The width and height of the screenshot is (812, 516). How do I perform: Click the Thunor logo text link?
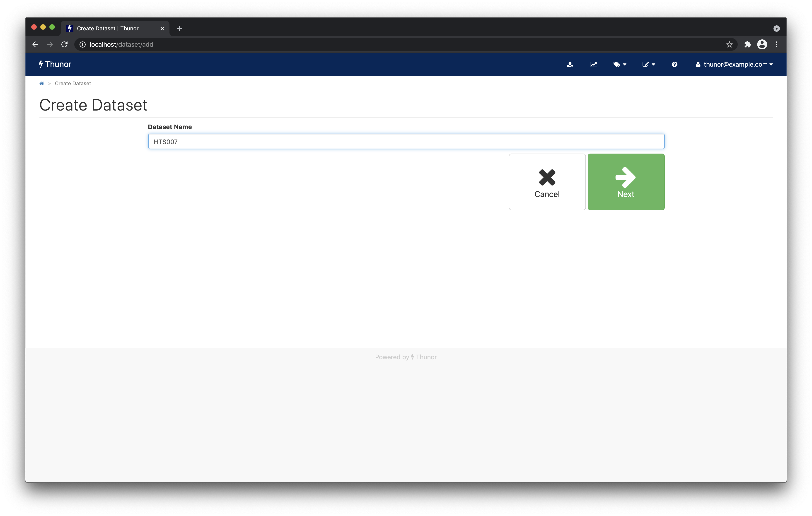pyautogui.click(x=56, y=64)
